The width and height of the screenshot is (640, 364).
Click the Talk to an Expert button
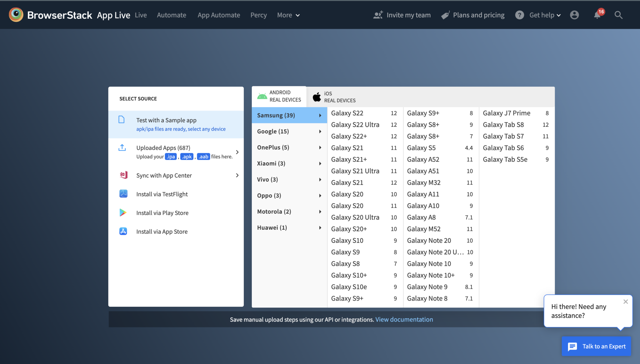click(596, 346)
